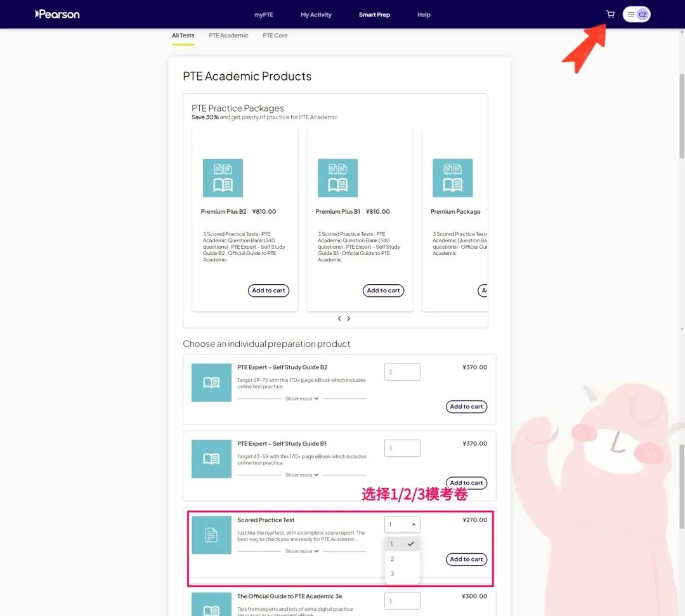Switch to PTE Academic tab

point(228,36)
